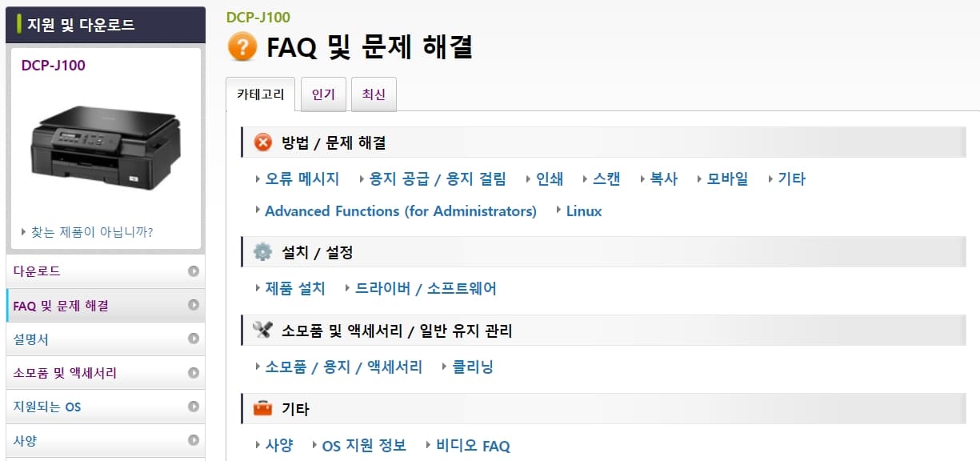Click the orange FAQ question mark icon

point(242,46)
